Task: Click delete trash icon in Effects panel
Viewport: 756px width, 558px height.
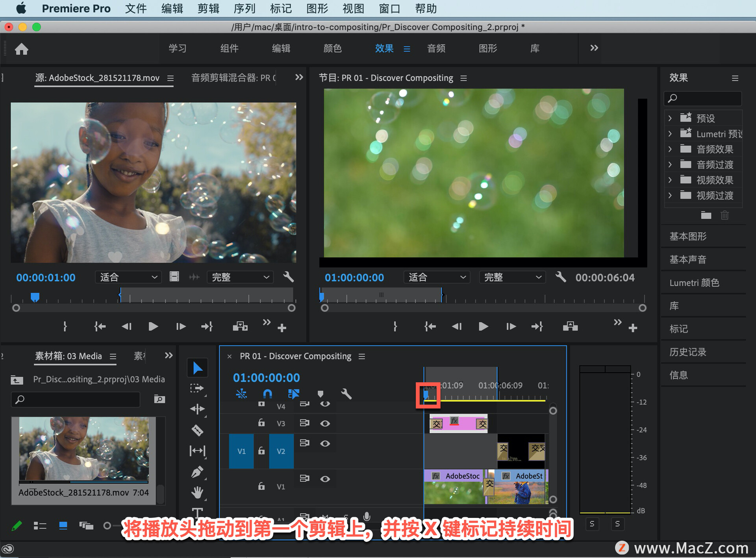Action: (725, 215)
